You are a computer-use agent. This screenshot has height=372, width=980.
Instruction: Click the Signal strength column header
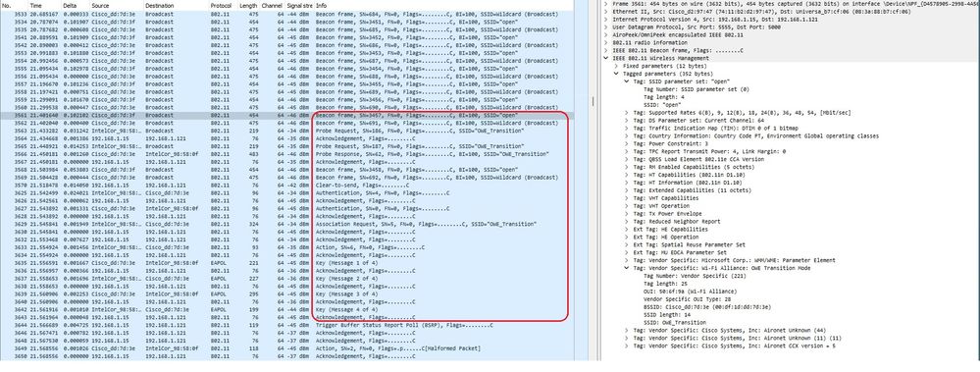(x=299, y=5)
